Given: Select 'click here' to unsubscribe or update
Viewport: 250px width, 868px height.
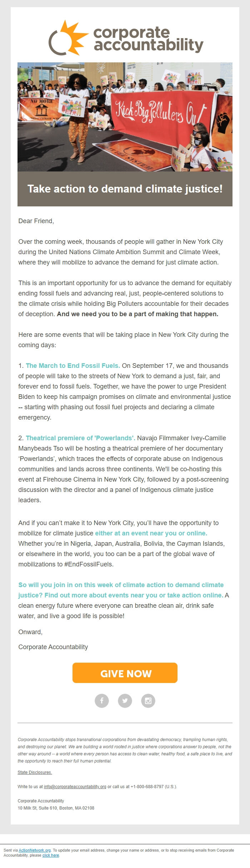Looking at the screenshot, I should (x=51, y=855).
